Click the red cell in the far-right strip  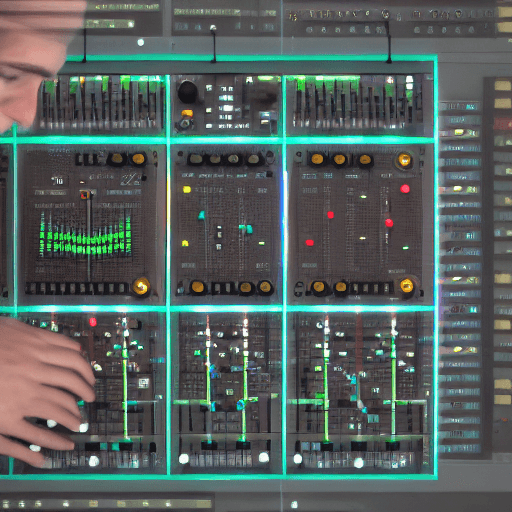pos(503,124)
